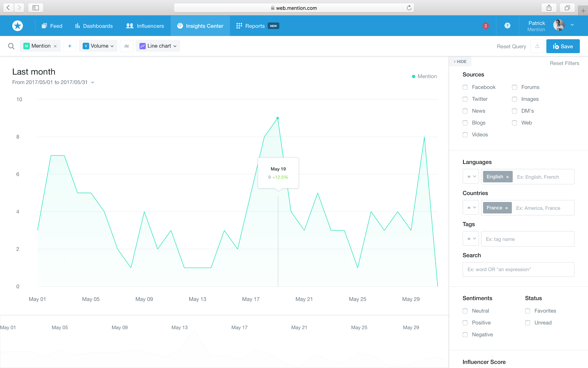Remove the France country tag
588x368 pixels.
pos(506,208)
